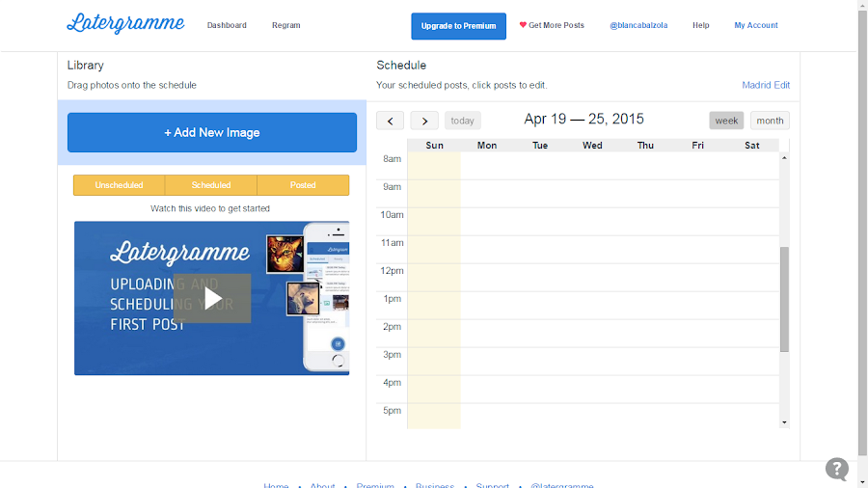Click the heart icon beside Get More Posts
This screenshot has height=488, width=868.
coord(523,25)
